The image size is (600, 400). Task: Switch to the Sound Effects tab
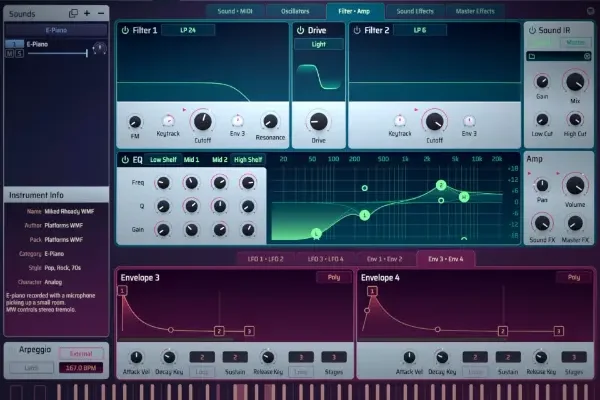[x=414, y=11]
